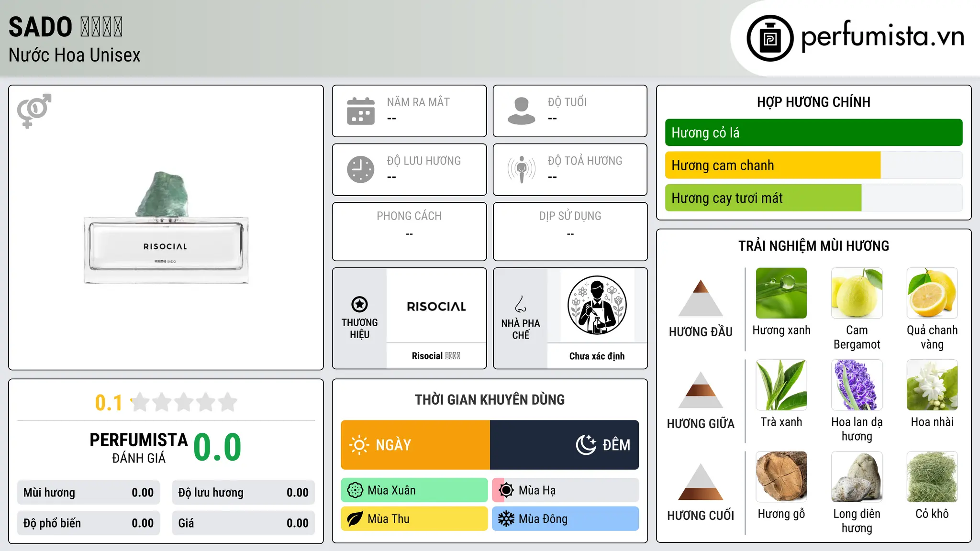This screenshot has height=551, width=980.
Task: Select the Hương xanh note image
Action: 781,293
